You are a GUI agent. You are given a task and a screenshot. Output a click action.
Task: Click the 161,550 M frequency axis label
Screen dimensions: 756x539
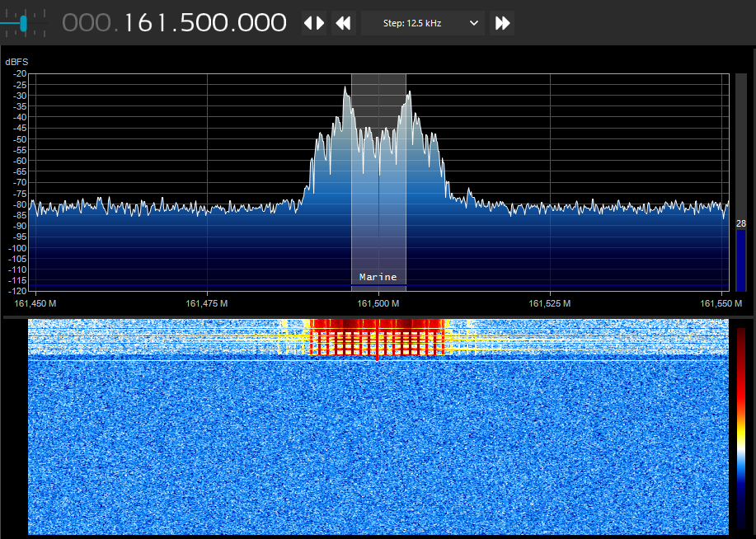(x=721, y=304)
